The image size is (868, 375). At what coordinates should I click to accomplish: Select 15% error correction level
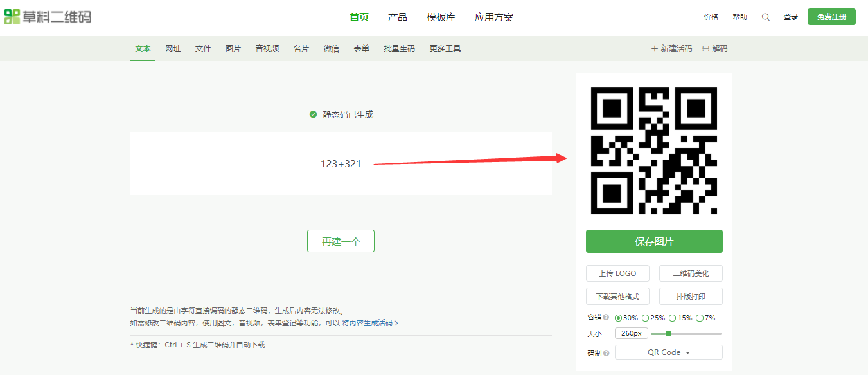click(x=672, y=318)
